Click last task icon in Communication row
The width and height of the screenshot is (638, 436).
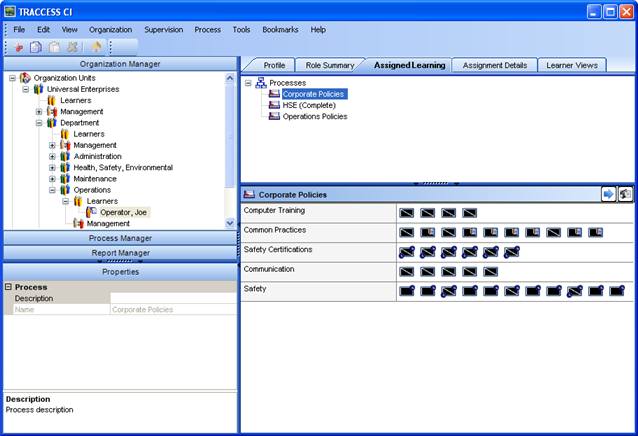(x=491, y=272)
